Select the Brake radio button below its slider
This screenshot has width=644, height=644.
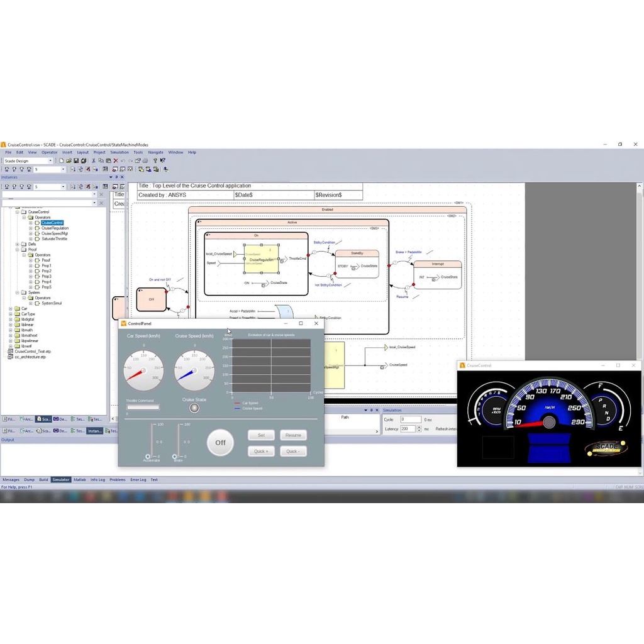174,457
